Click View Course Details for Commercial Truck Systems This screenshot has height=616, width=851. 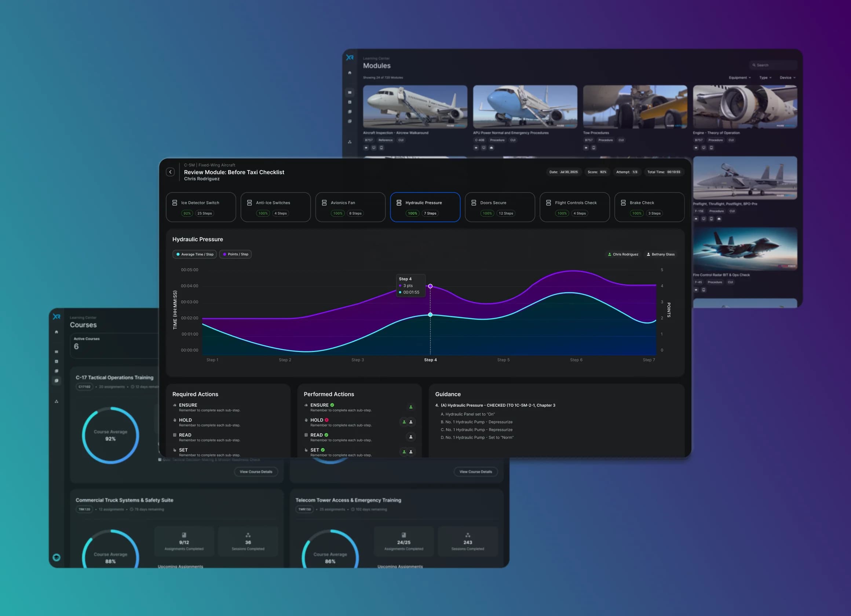pos(256,472)
